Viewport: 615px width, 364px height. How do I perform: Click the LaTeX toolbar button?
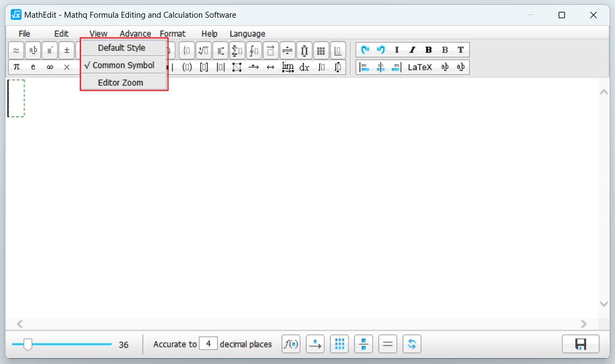coord(420,67)
